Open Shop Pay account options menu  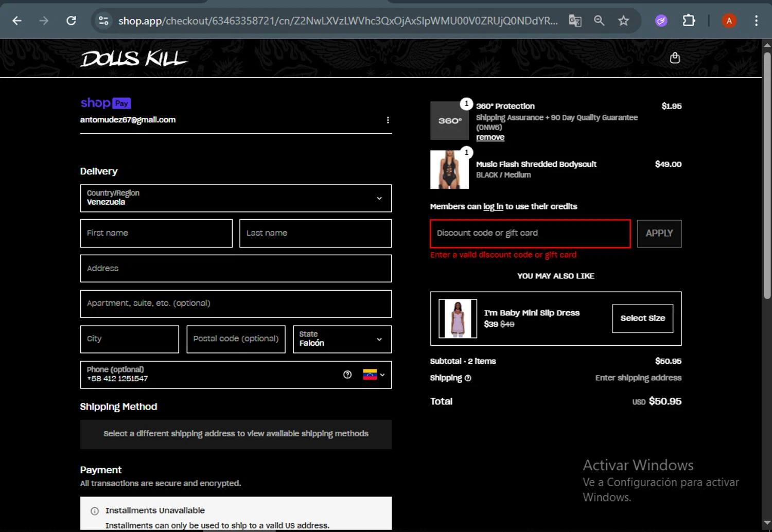click(x=388, y=120)
